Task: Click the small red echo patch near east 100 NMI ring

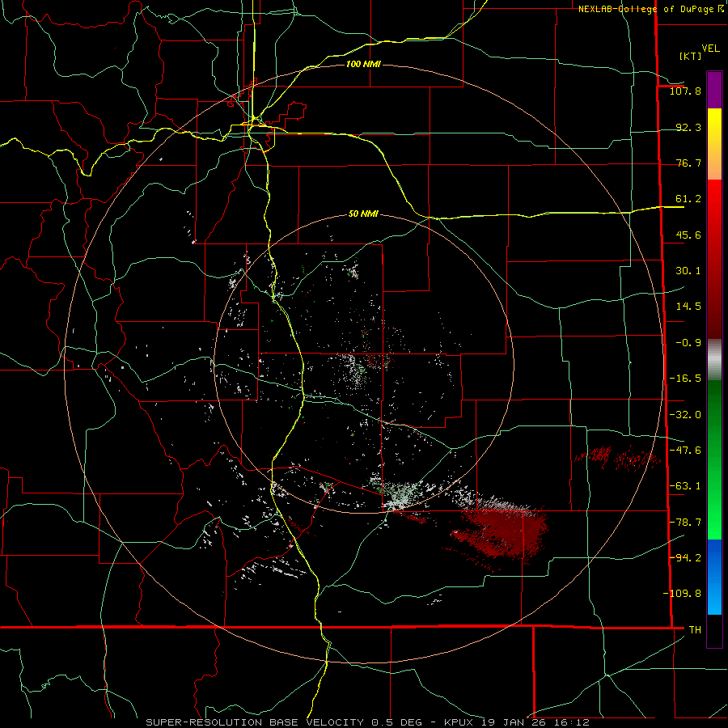Action: point(617,457)
